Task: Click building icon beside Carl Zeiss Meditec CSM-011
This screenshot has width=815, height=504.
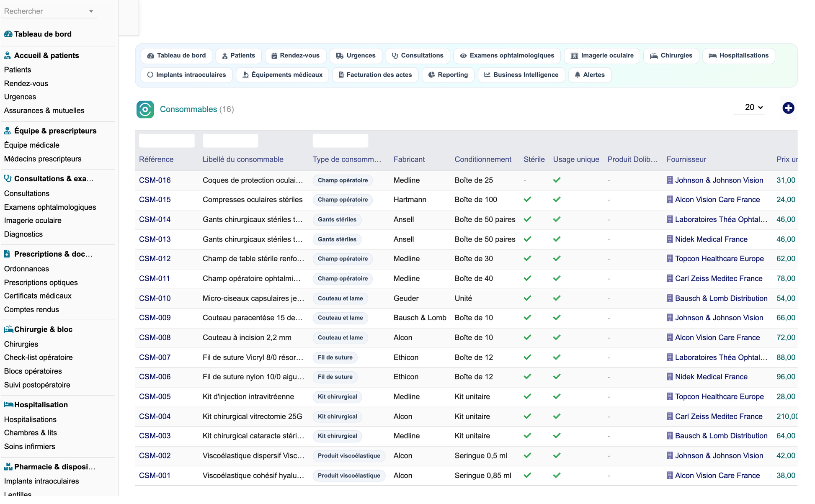Action: pos(670,278)
